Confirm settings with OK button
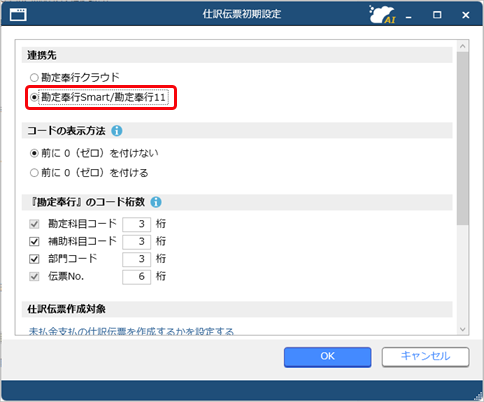The width and height of the screenshot is (484, 402). click(327, 357)
